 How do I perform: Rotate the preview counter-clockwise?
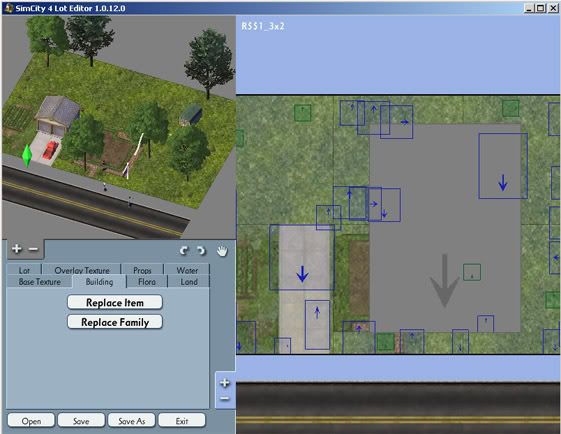(x=184, y=251)
